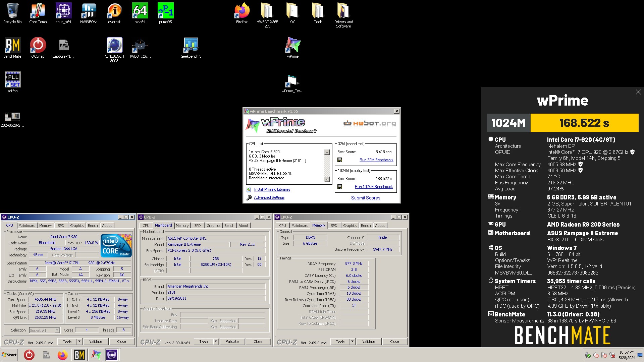Open everest desktop shortcut

[x=114, y=13]
